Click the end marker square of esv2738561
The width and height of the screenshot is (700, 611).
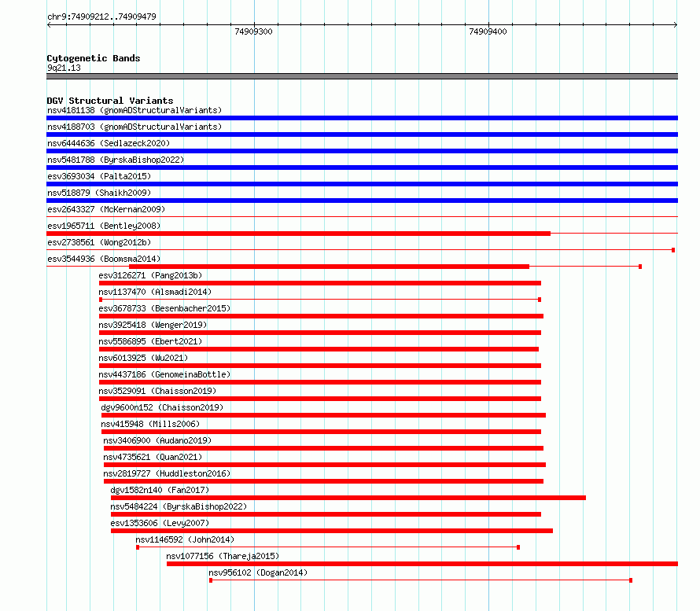[673, 250]
